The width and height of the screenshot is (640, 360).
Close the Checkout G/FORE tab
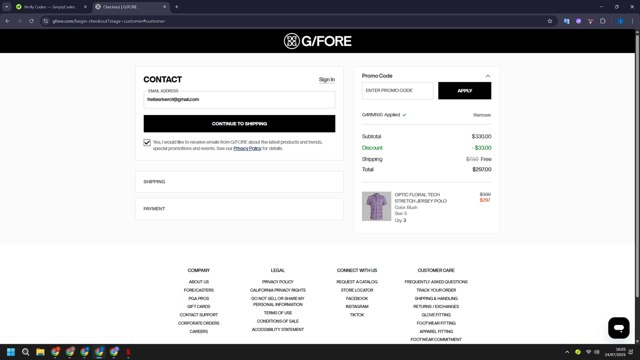(164, 7)
